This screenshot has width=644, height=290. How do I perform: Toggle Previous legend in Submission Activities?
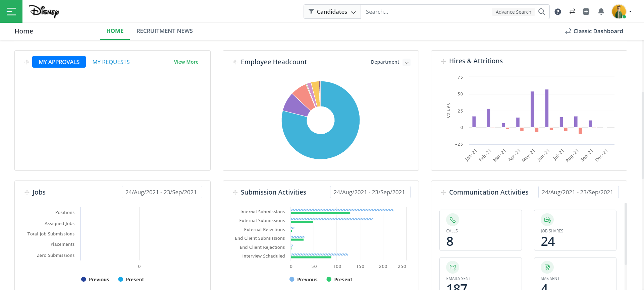(304, 279)
